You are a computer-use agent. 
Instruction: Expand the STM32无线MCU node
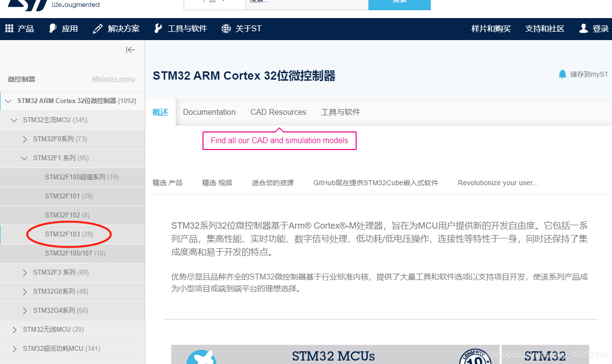[x=15, y=330]
